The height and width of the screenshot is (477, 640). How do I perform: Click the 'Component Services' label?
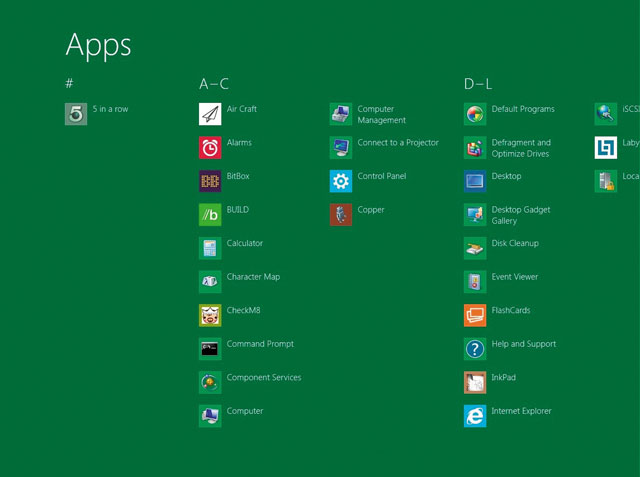(264, 377)
